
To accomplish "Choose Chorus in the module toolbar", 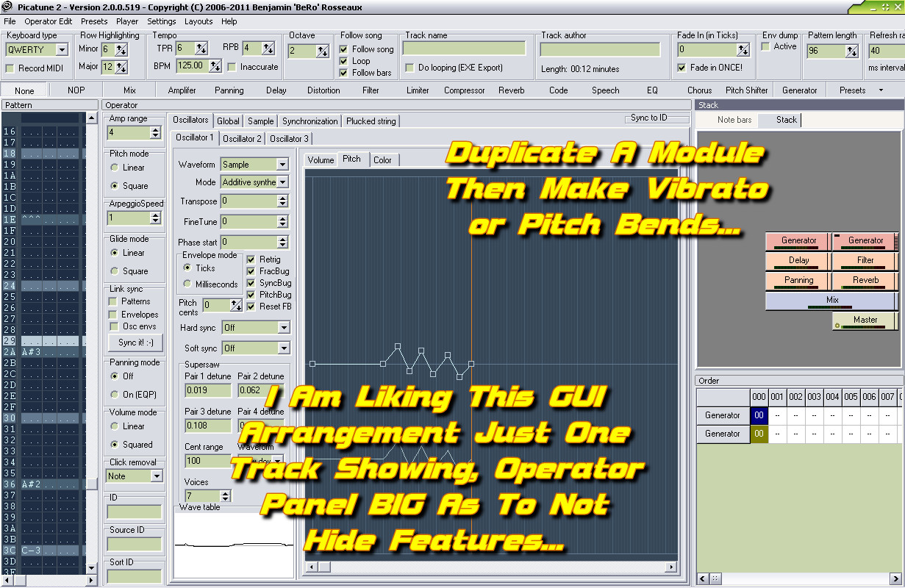I will coord(700,90).
